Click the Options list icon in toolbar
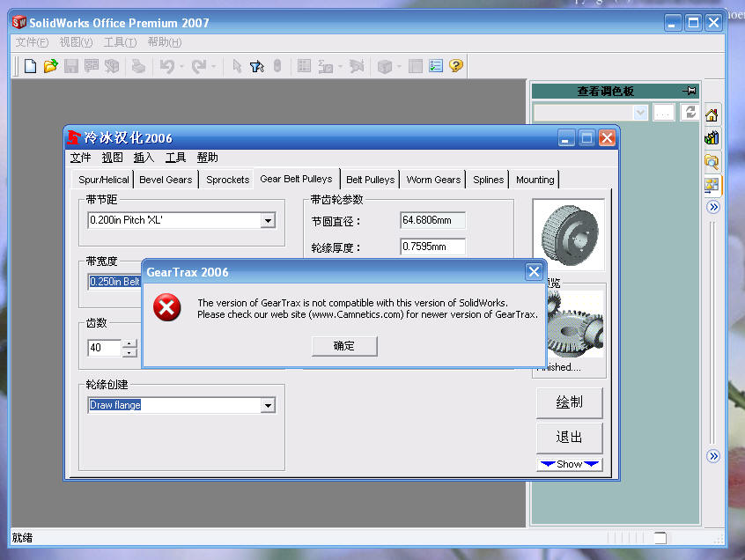Viewport: 745px width, 560px height. tap(436, 66)
